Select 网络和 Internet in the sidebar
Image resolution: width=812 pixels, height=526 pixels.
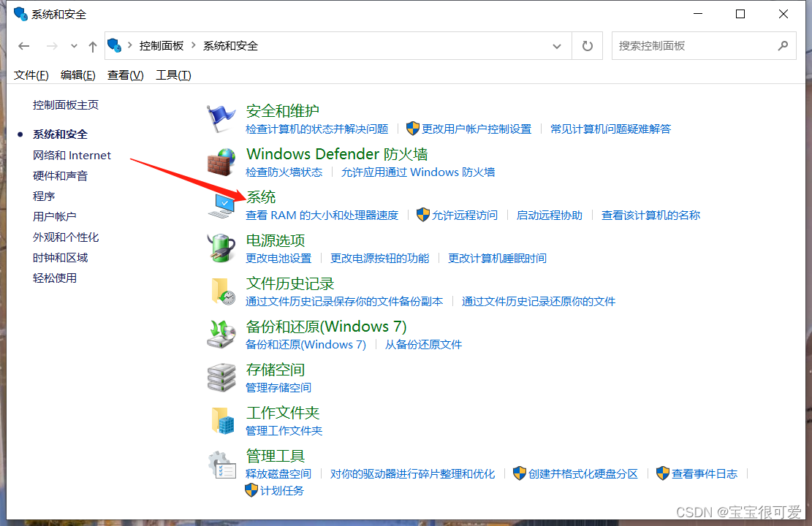(x=72, y=156)
